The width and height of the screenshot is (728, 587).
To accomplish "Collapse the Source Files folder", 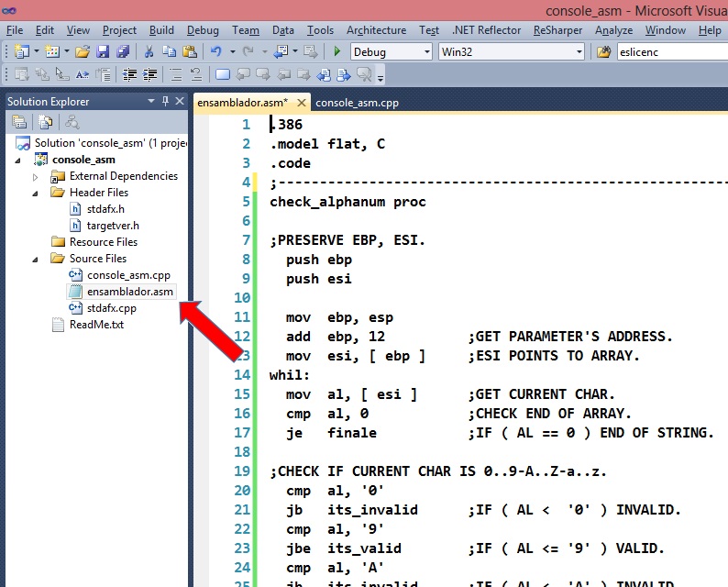I will click(x=36, y=259).
